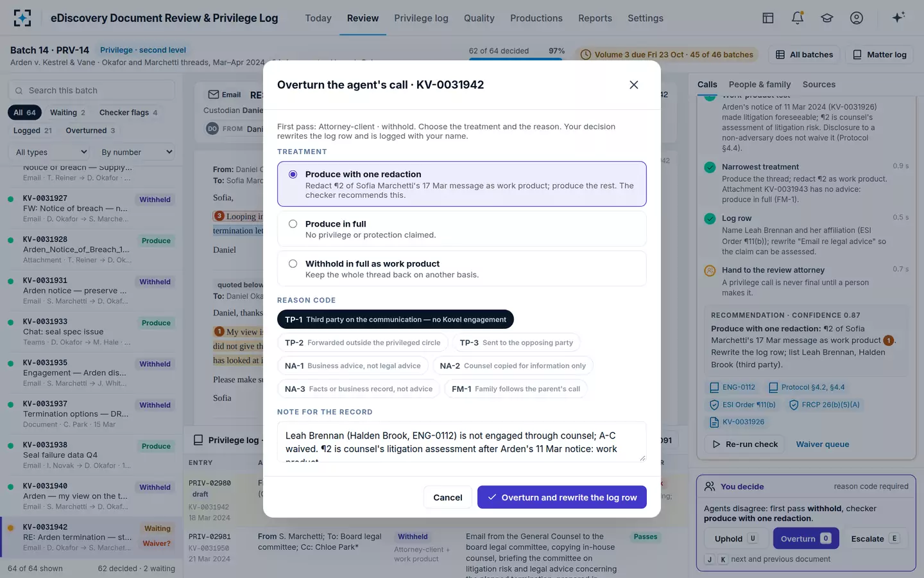Filter list by All 64
The image size is (924, 578).
pos(25,112)
